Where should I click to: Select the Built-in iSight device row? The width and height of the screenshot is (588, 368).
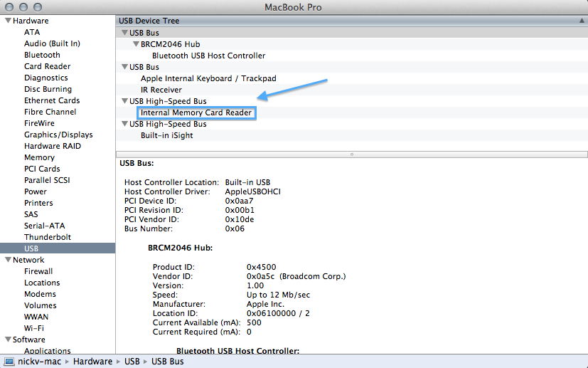(x=351, y=135)
